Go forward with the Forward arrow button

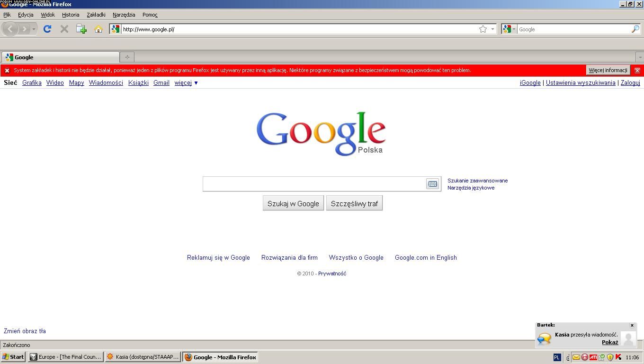24,29
